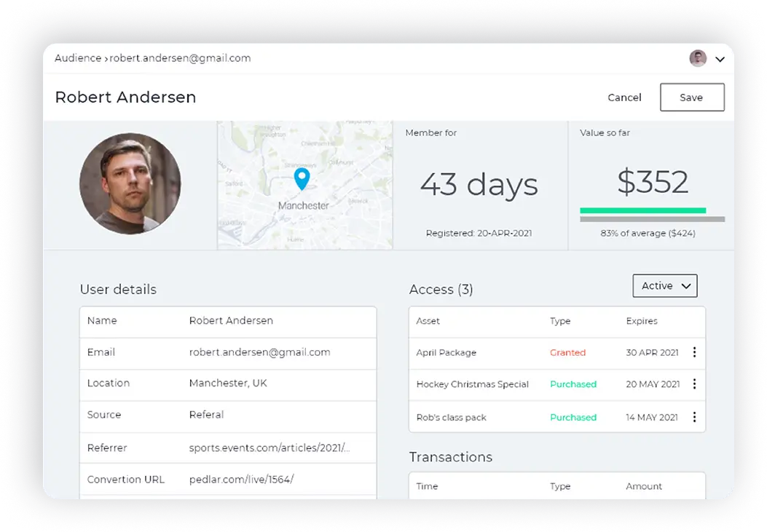The image size is (767, 532).
Task: Edit the Name field Robert Andersen
Action: click(231, 321)
